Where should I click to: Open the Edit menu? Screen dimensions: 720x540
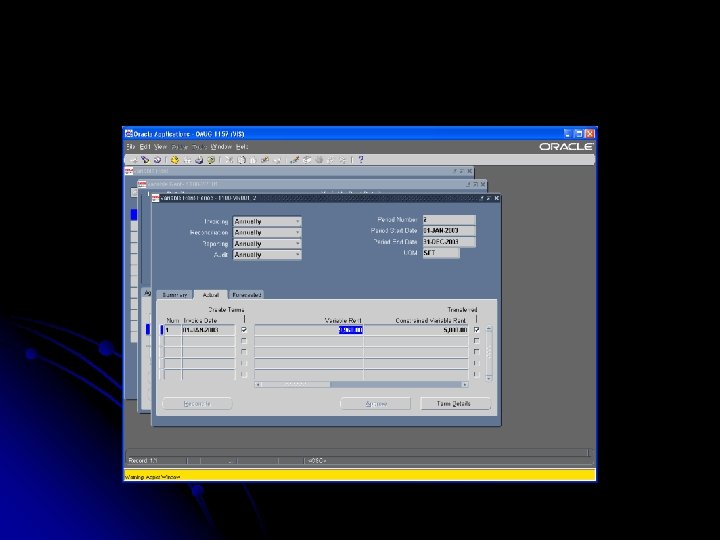[x=145, y=147]
